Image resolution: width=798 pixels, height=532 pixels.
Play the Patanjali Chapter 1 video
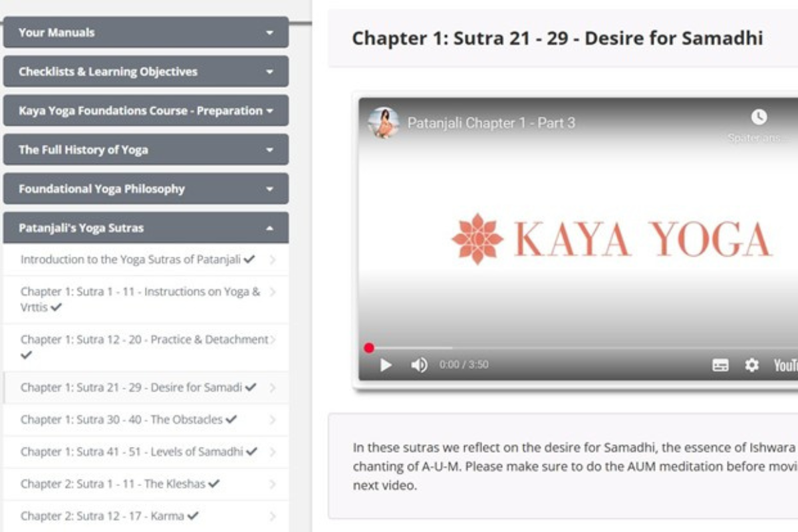386,365
